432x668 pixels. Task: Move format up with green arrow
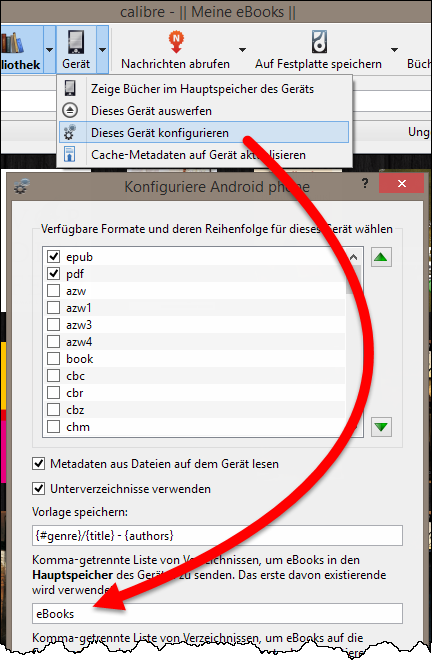[381, 257]
